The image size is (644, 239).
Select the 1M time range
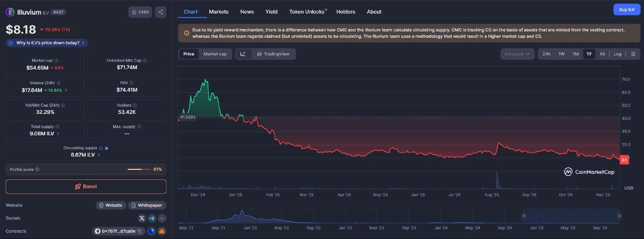pos(575,54)
